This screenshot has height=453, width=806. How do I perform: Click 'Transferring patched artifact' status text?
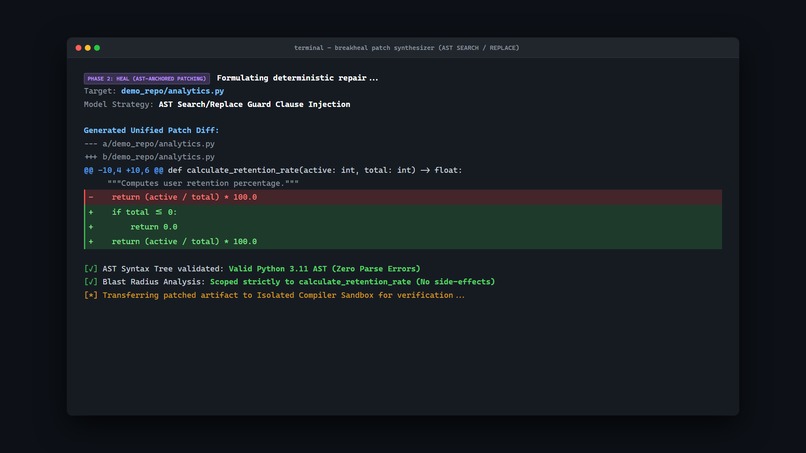(x=284, y=295)
